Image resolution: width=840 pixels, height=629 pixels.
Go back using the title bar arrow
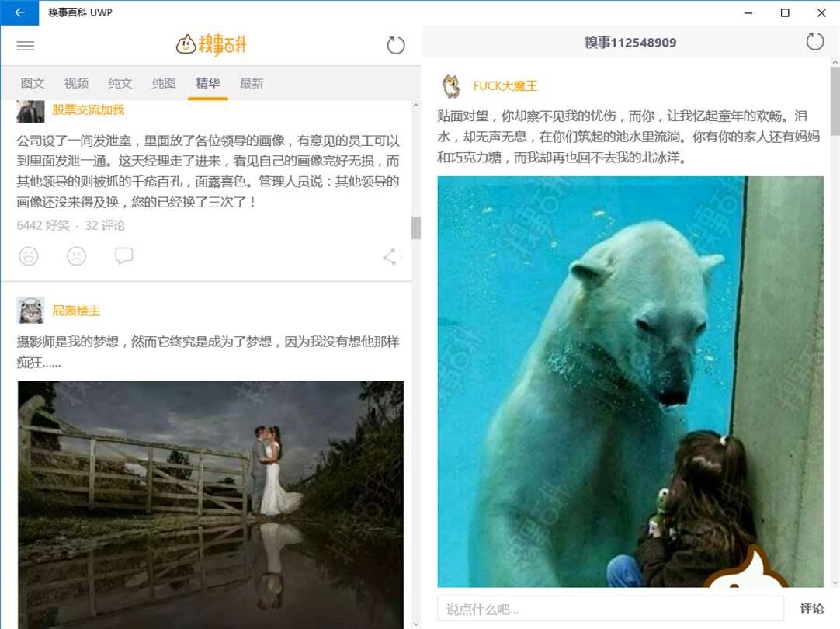click(19, 12)
